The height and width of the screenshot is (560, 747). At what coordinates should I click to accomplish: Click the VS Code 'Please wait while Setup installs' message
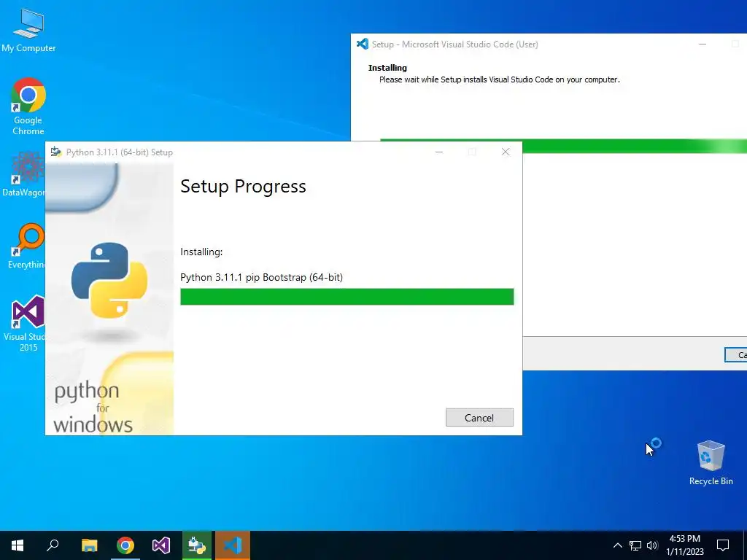pyautogui.click(x=499, y=79)
